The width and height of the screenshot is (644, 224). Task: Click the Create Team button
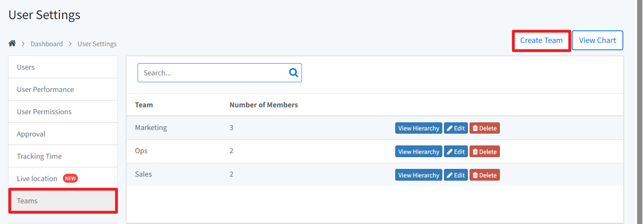tap(541, 41)
